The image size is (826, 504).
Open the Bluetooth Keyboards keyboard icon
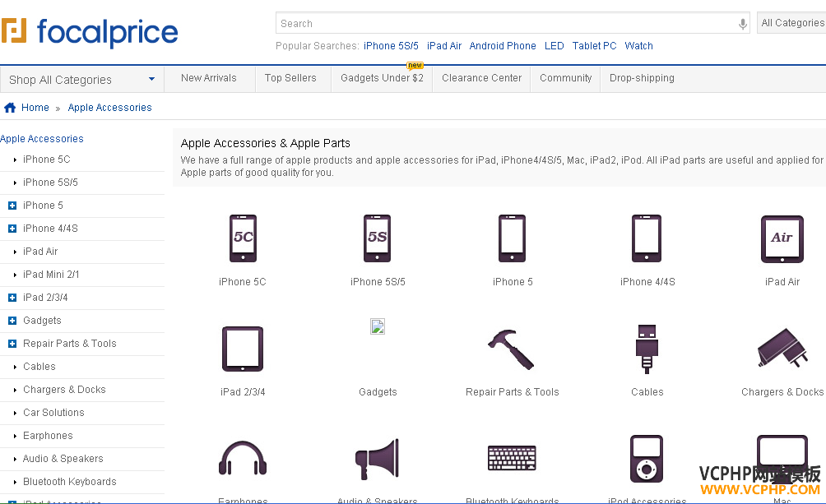(512, 458)
